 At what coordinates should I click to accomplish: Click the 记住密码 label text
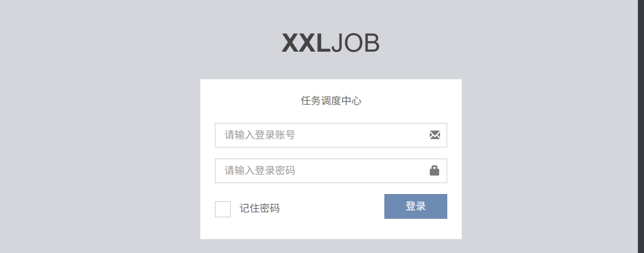tap(260, 208)
